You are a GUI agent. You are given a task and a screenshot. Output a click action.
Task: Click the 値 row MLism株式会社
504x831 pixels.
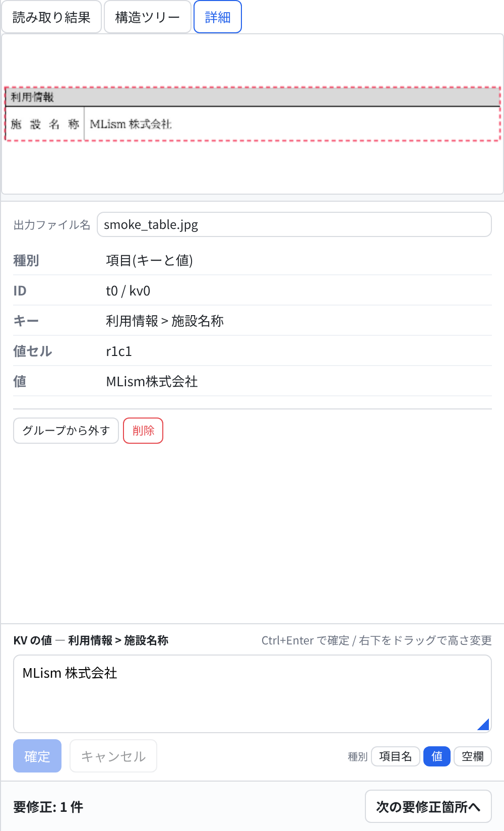253,381
